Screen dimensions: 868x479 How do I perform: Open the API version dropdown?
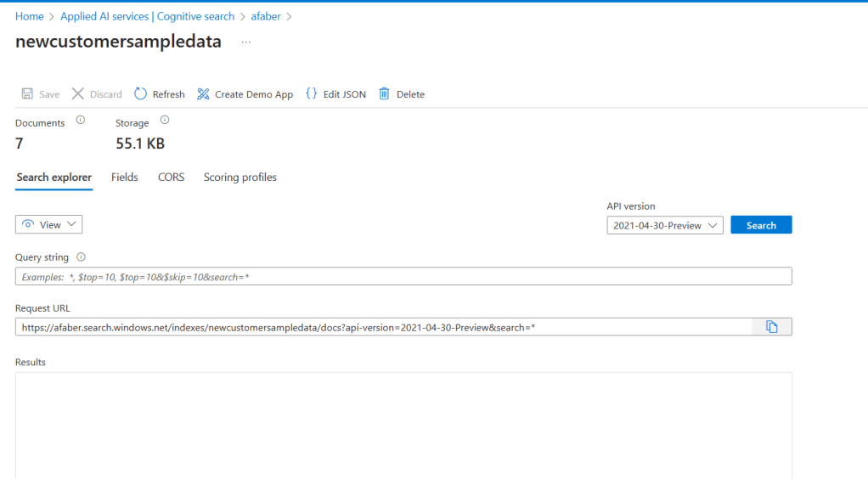point(665,225)
